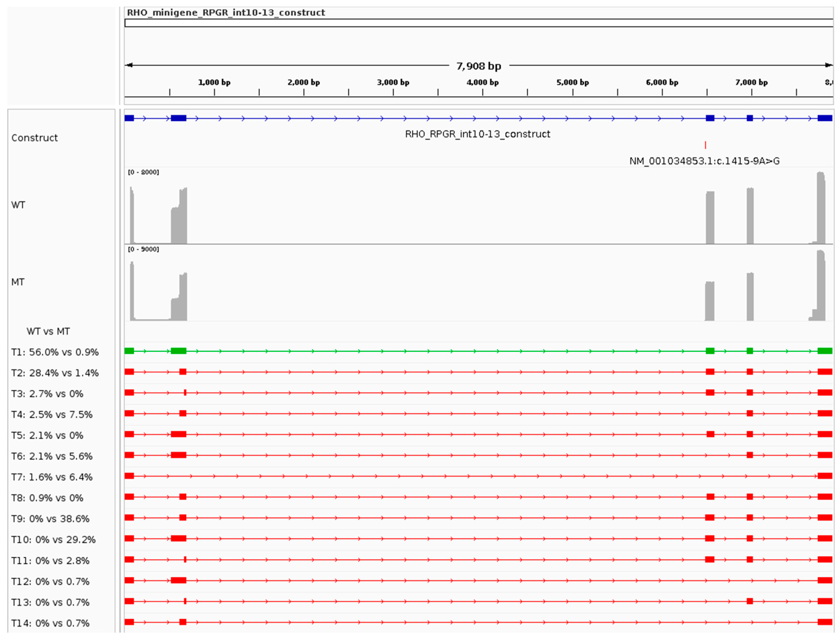840x639 pixels.
Task: Click the MT data range [0 - 9000] label
Action: coord(143,249)
